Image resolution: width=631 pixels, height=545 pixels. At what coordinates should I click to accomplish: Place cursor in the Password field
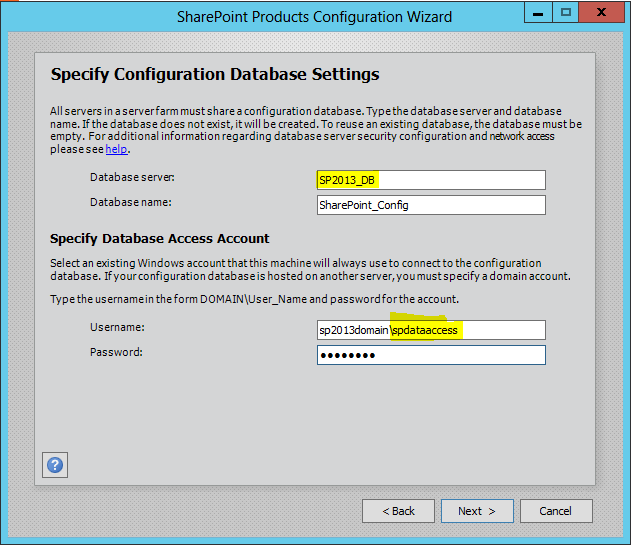[x=431, y=355]
